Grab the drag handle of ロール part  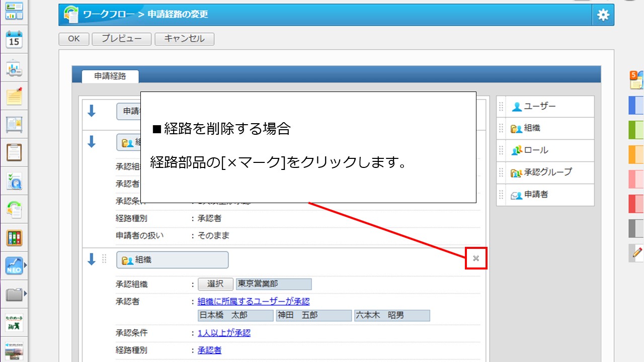pyautogui.click(x=501, y=150)
